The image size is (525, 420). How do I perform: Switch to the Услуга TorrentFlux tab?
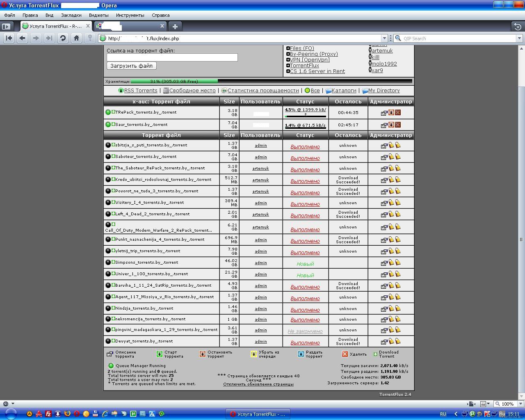point(56,26)
